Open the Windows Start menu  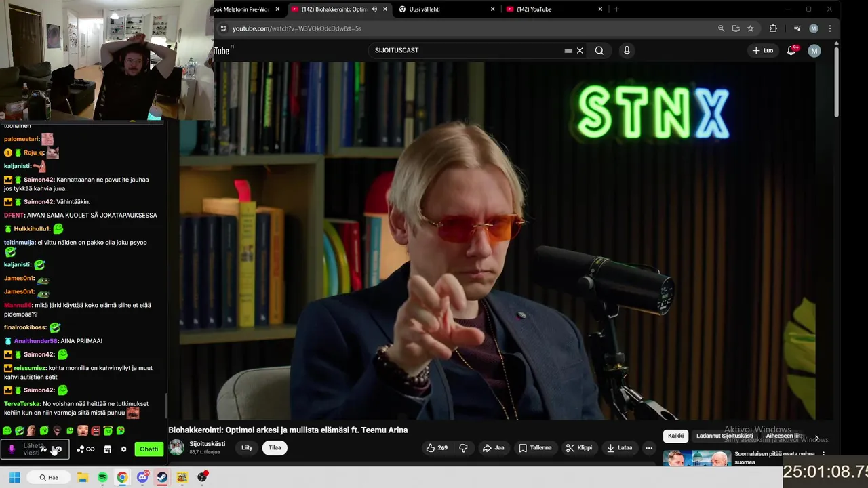tap(14, 477)
